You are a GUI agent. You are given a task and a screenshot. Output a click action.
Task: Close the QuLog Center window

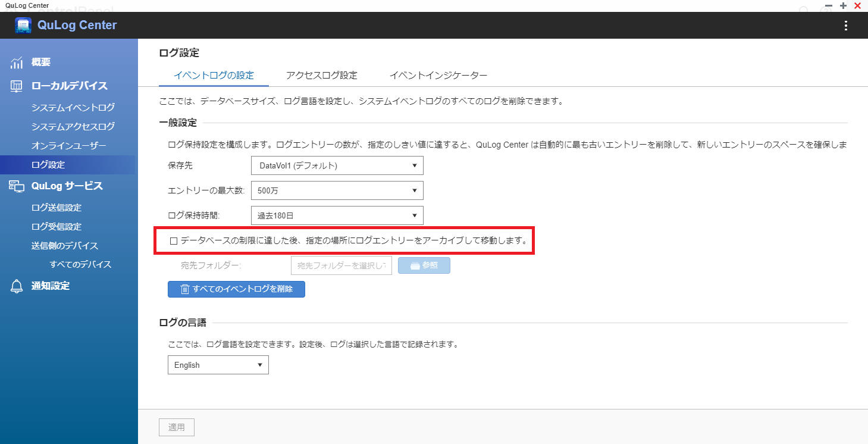pyautogui.click(x=857, y=5)
